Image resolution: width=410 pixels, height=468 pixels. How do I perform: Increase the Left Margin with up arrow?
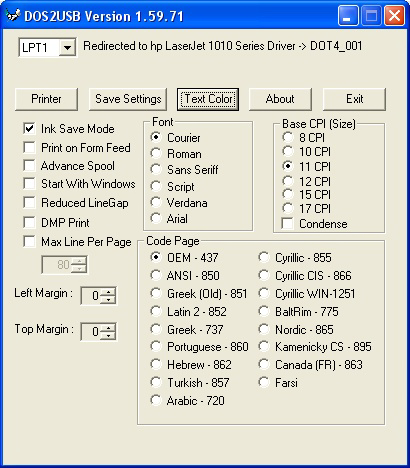point(108,292)
